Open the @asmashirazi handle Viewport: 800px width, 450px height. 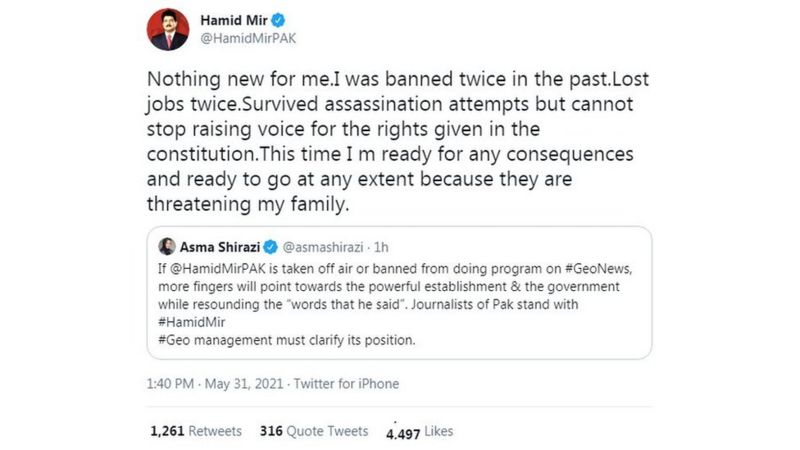pos(322,247)
